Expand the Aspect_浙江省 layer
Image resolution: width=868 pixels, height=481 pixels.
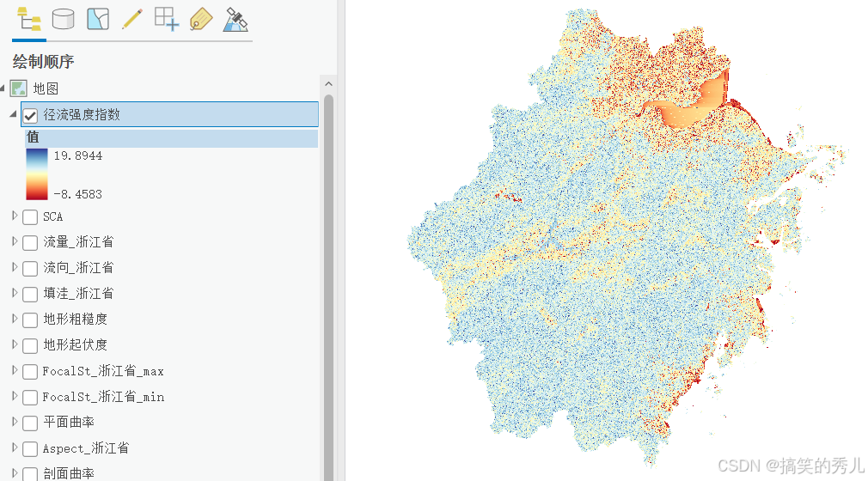(x=15, y=448)
